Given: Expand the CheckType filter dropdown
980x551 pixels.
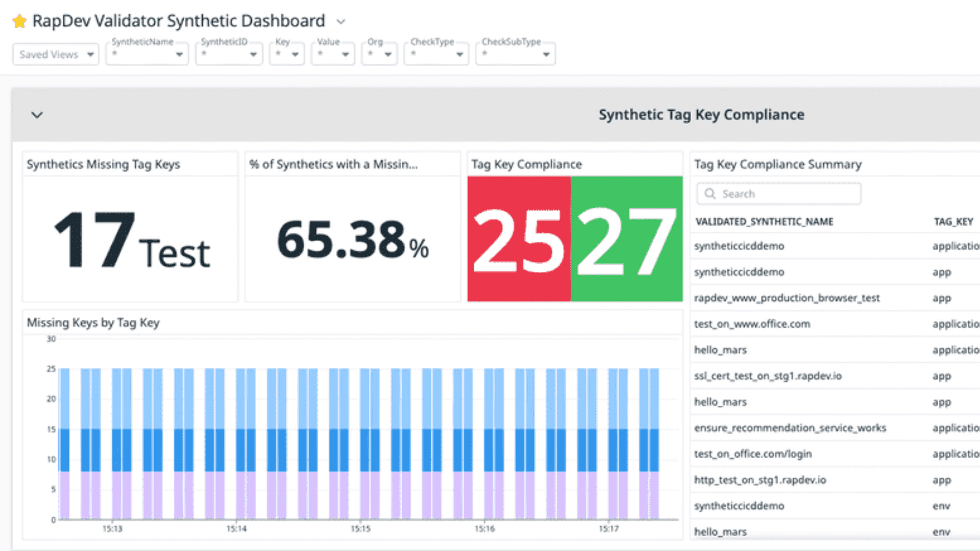Looking at the screenshot, I should (436, 55).
